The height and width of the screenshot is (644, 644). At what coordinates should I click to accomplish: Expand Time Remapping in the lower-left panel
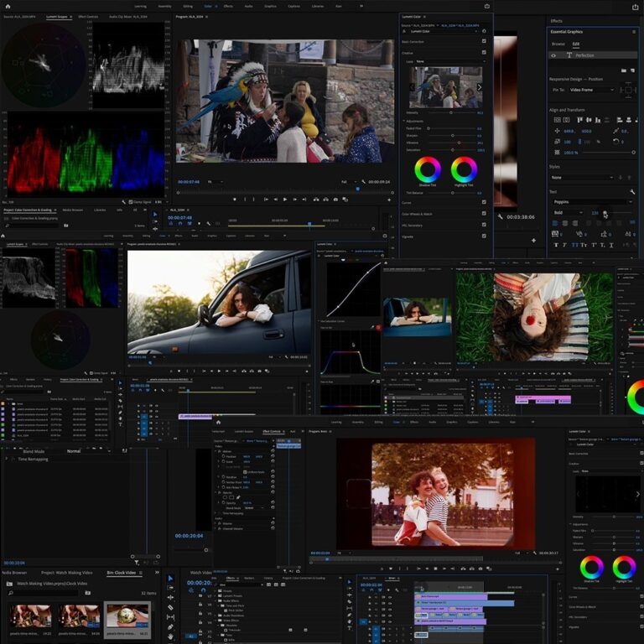click(7, 459)
